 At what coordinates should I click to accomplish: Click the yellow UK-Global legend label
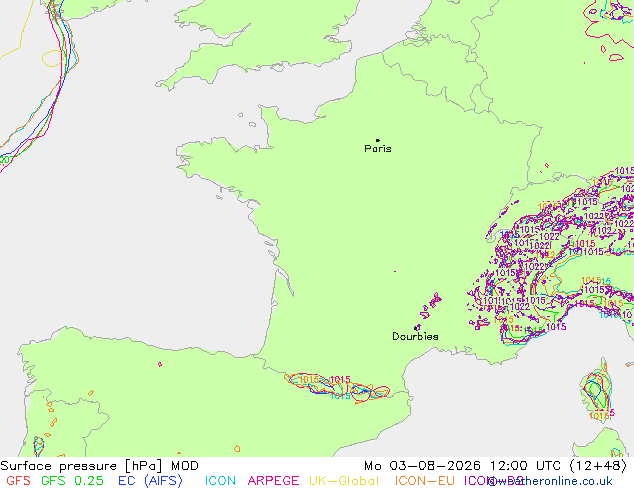click(344, 481)
